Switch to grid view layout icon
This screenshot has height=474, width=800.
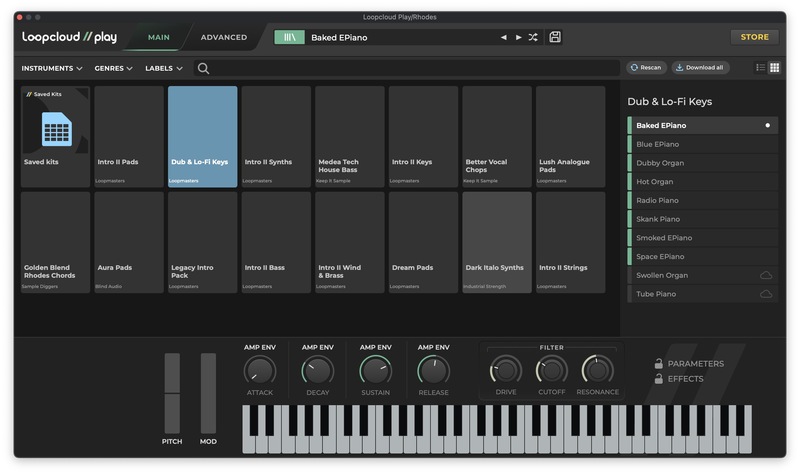(x=774, y=67)
